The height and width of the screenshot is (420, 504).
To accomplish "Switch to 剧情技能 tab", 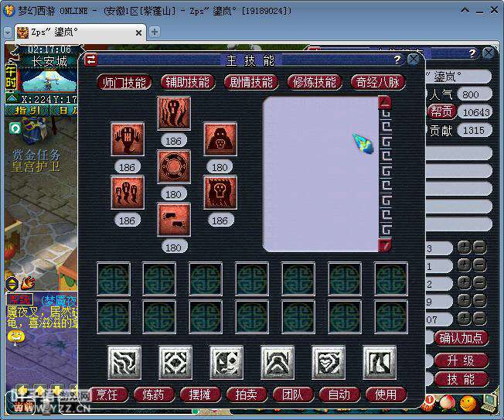I will (x=251, y=82).
